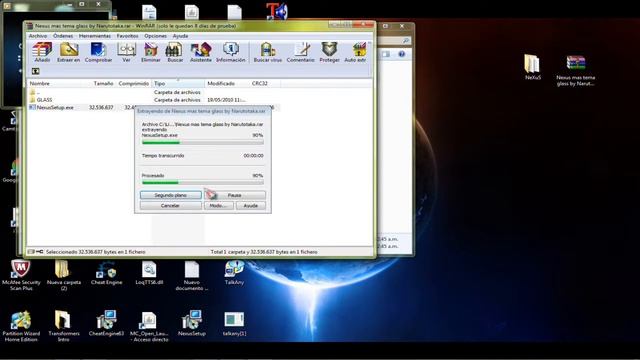Click the search field in the Explorer window behind
The height and width of the screenshot is (360, 640).
pos(394,40)
